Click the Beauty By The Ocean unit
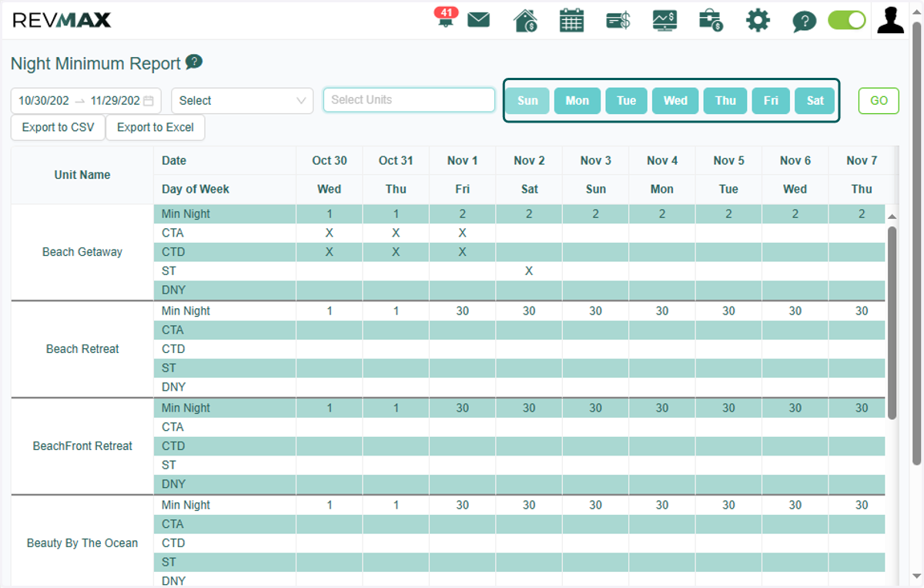 (82, 543)
